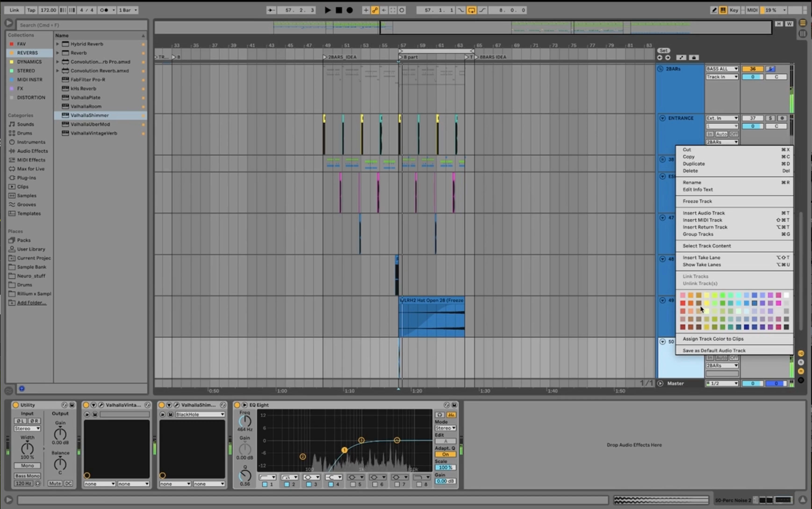The image size is (812, 509).
Task: Click Assign Track Color to Clips
Action: point(734,339)
